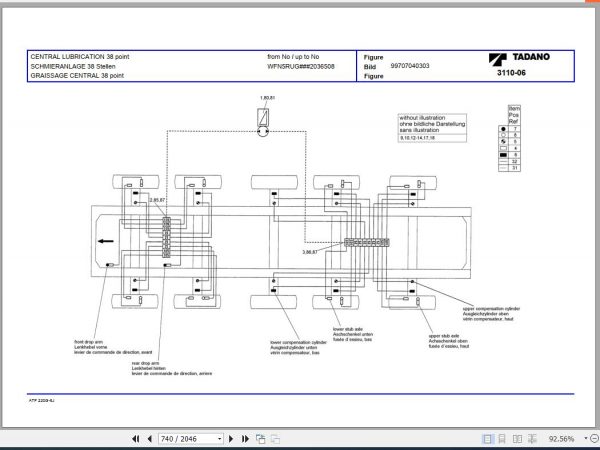The width and height of the screenshot is (600, 450).
Task: Select continuous scrolling page layout
Action: tap(502, 439)
